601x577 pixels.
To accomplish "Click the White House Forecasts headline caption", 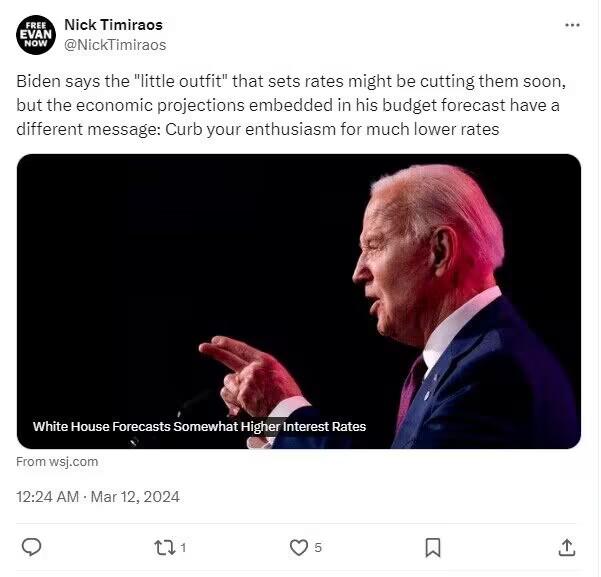I will coord(199,427).
